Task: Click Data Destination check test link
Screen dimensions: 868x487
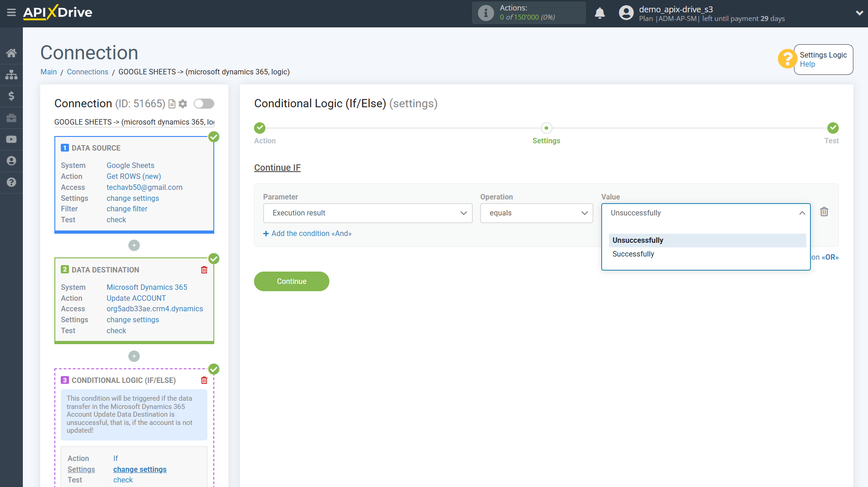Action: coord(116,331)
